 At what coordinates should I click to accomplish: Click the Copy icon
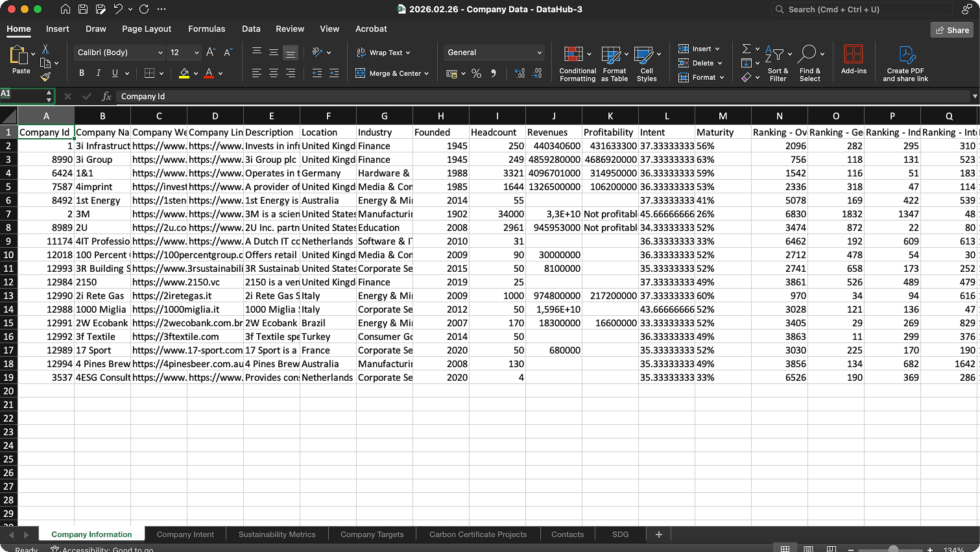[45, 63]
